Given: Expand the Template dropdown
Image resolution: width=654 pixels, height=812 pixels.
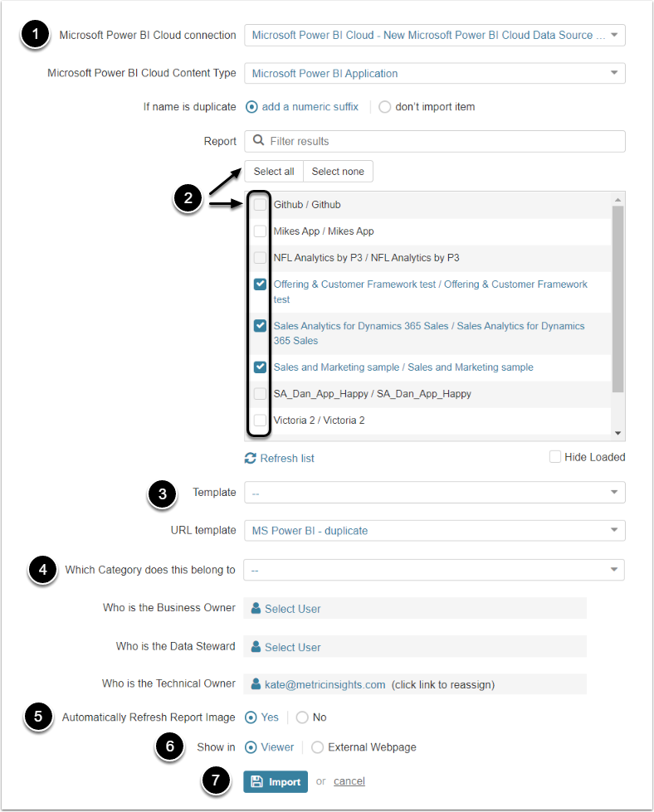Looking at the screenshot, I should pos(434,493).
